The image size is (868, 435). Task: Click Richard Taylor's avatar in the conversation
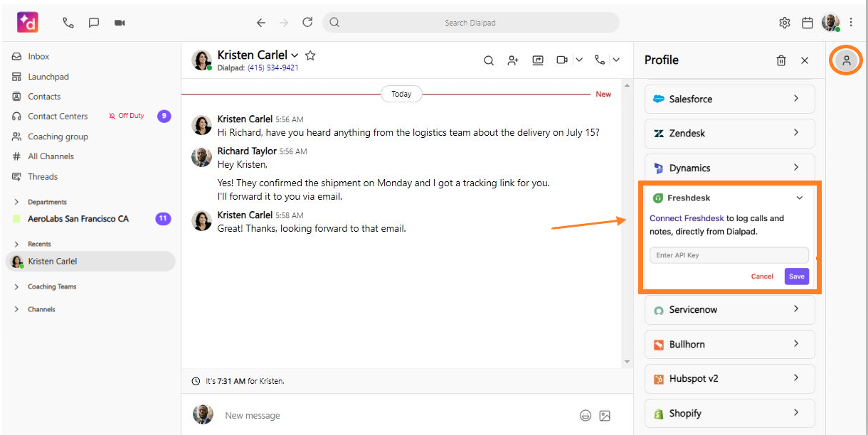pos(202,157)
